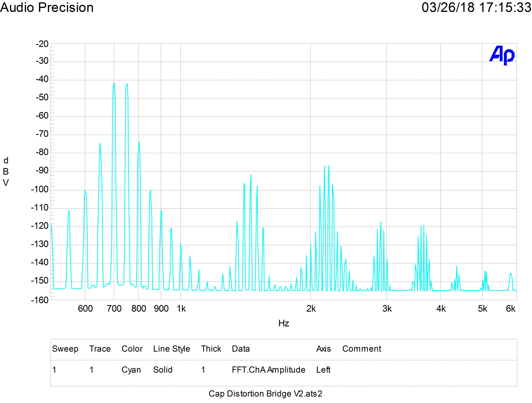
Task: Click the Hz axis unit label
Action: click(x=284, y=323)
